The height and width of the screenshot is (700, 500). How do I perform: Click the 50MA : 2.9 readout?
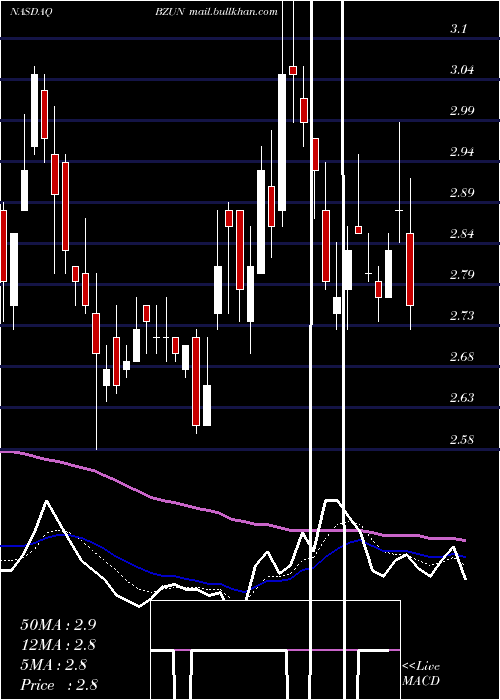(58, 625)
